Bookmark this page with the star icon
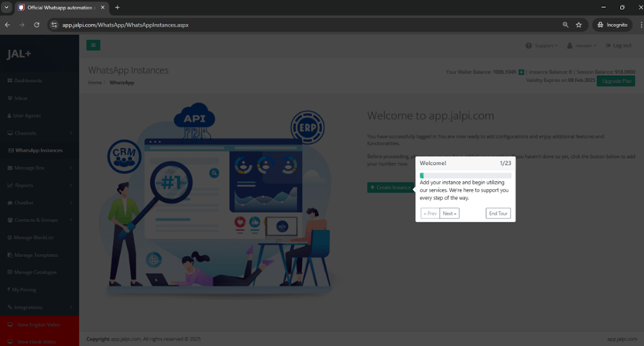Viewport: 644px width, 346px height. coord(579,25)
